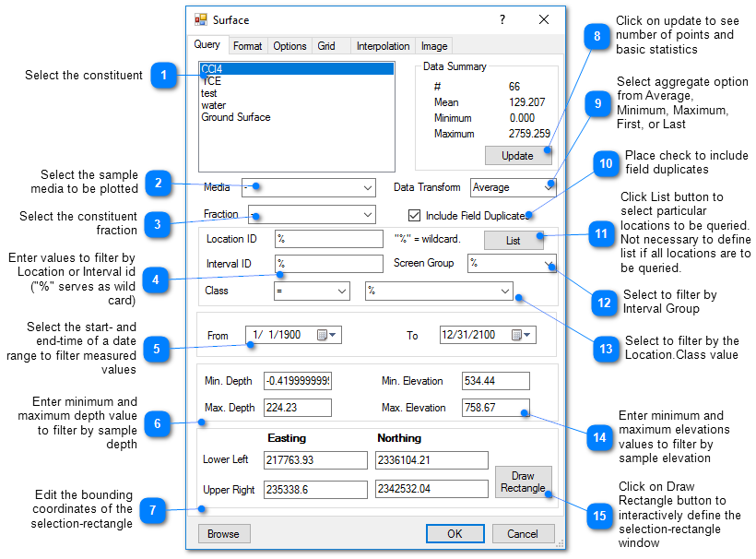756x559 pixels.
Task: Select Ground Surface in the list
Action: (x=236, y=117)
